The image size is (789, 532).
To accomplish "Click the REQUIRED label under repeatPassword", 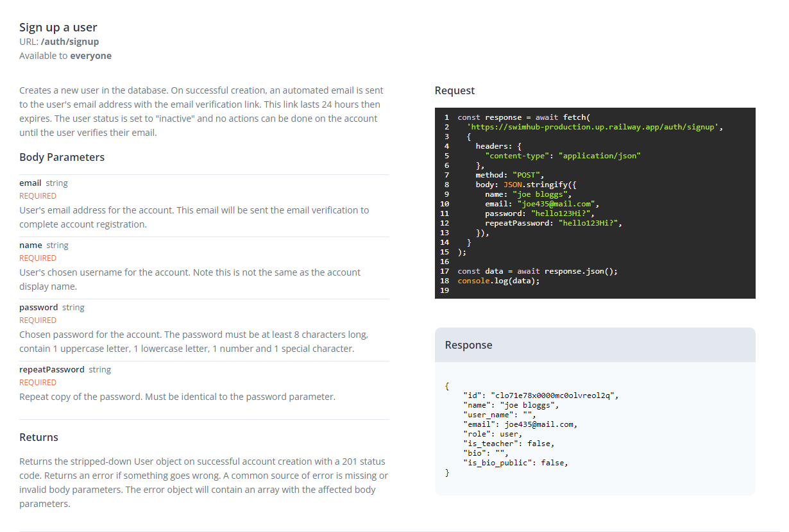I will (x=38, y=383).
